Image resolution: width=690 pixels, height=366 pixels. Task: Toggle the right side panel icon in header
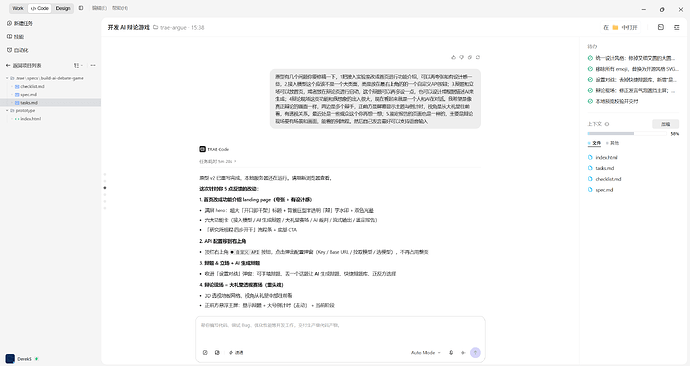[x=677, y=27]
